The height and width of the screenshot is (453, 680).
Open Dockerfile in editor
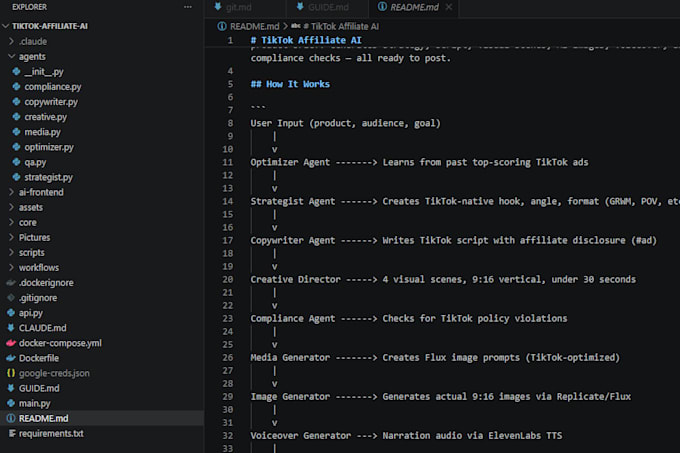click(x=39, y=358)
